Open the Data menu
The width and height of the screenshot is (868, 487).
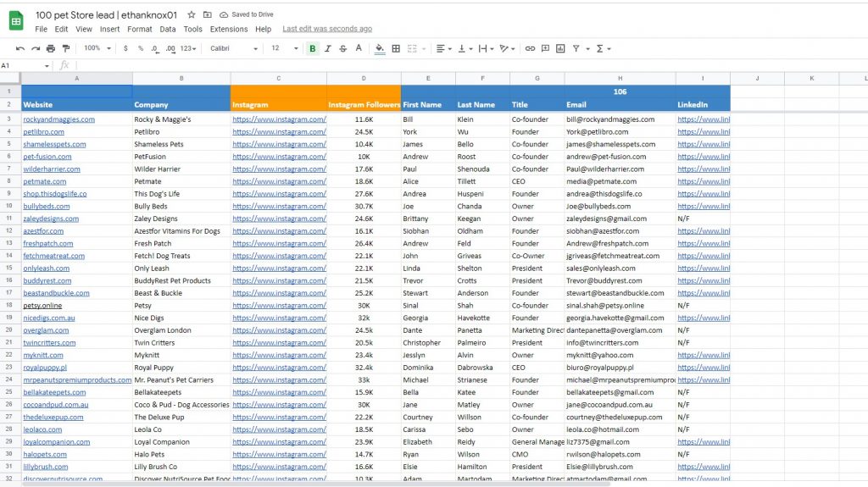(x=168, y=30)
